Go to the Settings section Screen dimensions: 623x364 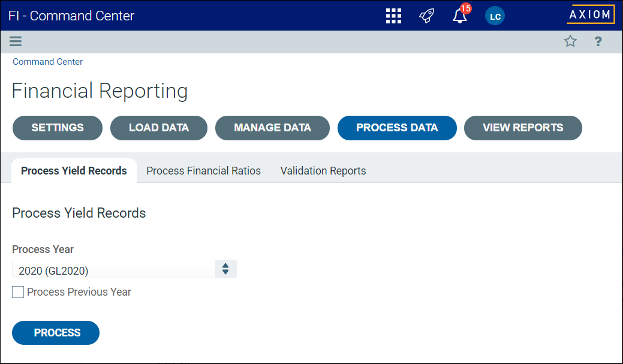coord(58,128)
